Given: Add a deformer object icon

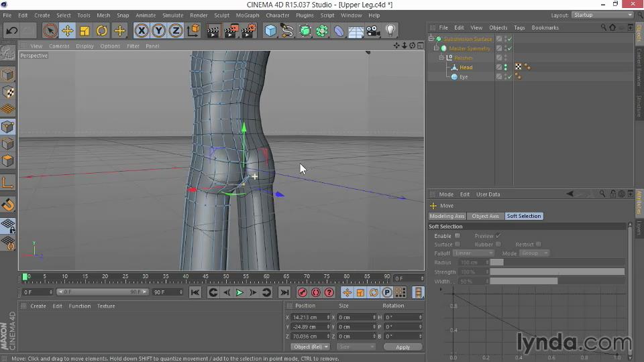Looking at the screenshot, I should (x=339, y=30).
